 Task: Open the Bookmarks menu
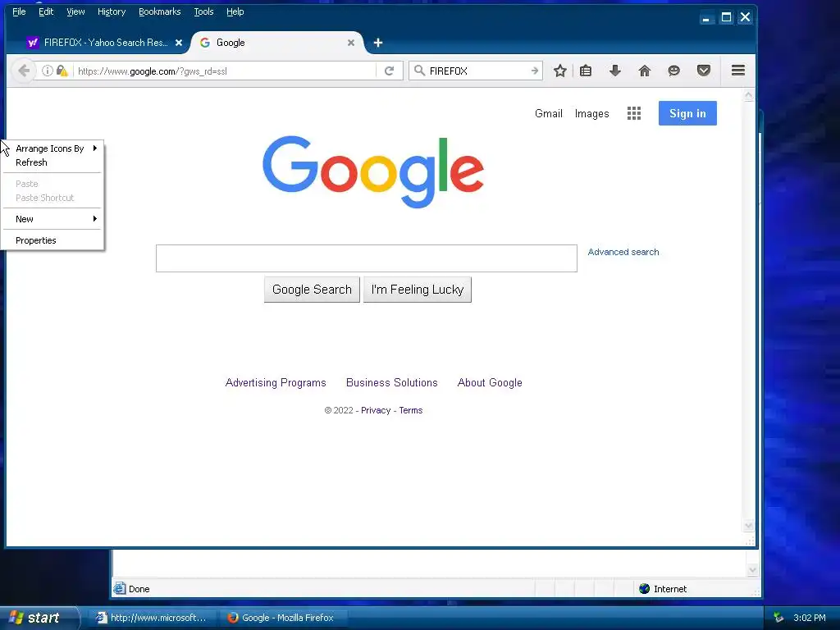[160, 11]
